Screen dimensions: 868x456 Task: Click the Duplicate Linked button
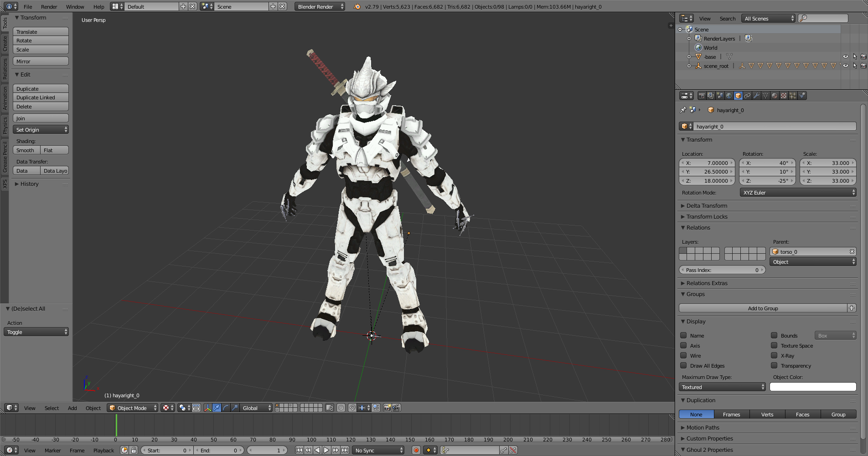41,97
